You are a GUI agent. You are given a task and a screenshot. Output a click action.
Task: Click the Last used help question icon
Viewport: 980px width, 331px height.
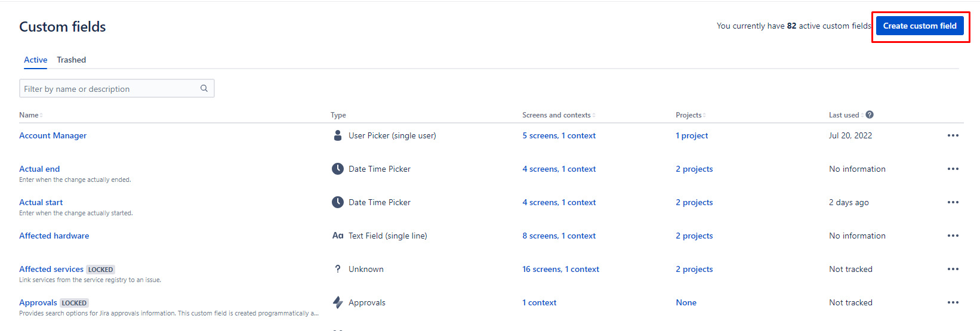click(870, 115)
